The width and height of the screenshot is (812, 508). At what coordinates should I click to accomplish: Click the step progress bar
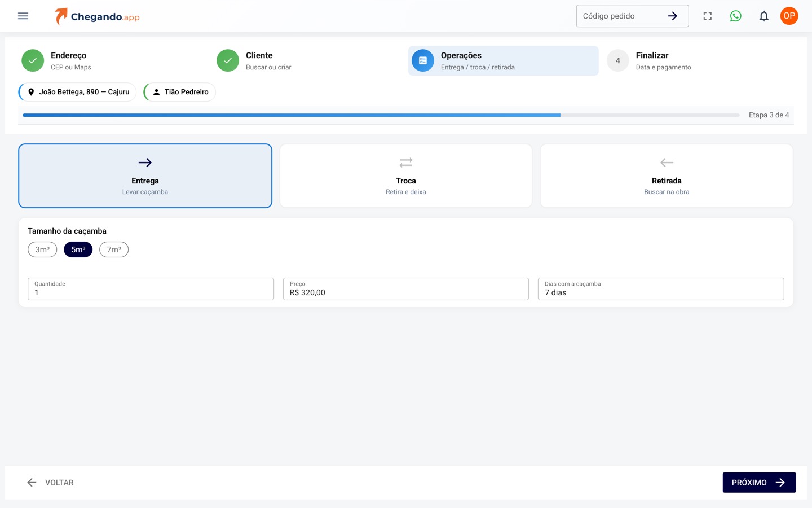tap(381, 115)
